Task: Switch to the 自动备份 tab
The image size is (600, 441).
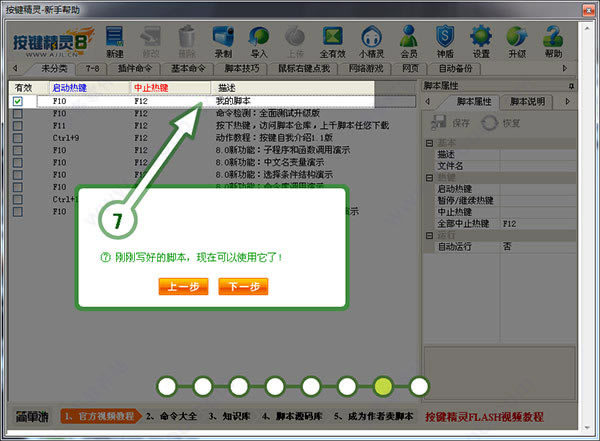Action: click(455, 69)
